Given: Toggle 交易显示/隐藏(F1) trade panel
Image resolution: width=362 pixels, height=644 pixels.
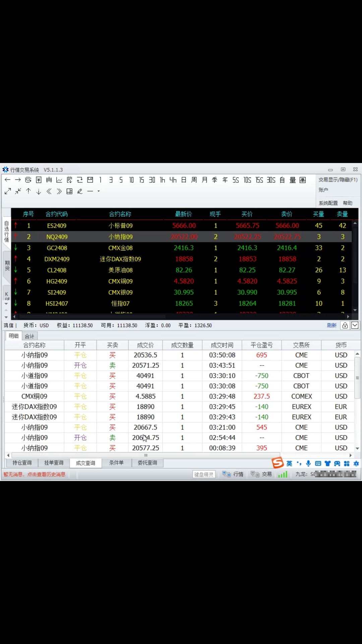Looking at the screenshot, I should (x=338, y=180).
